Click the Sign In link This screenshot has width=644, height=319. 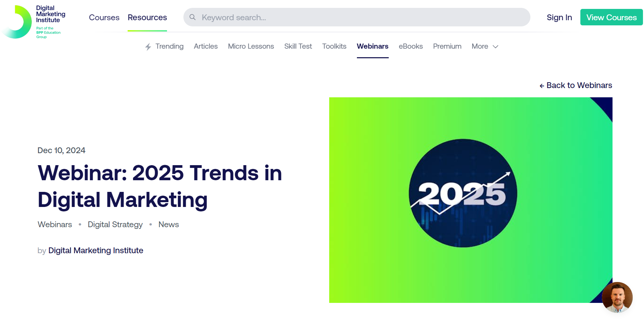click(x=559, y=17)
